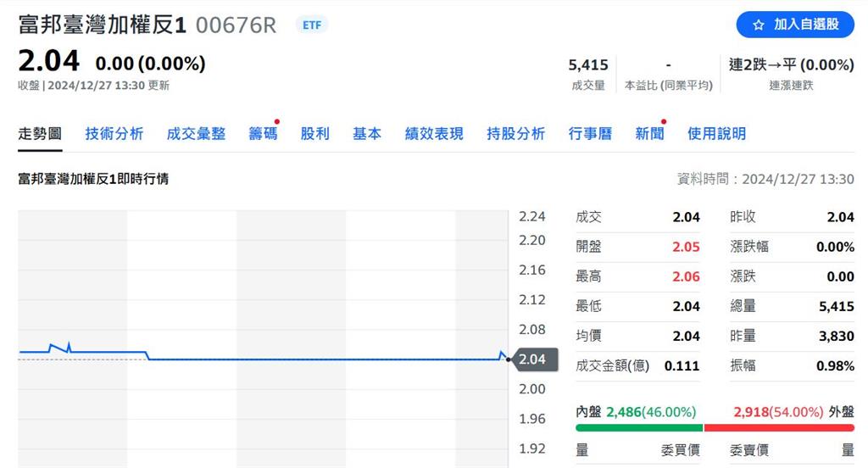The image size is (868, 468).
Task: Open the 持股分析 tab
Action: pyautogui.click(x=516, y=133)
